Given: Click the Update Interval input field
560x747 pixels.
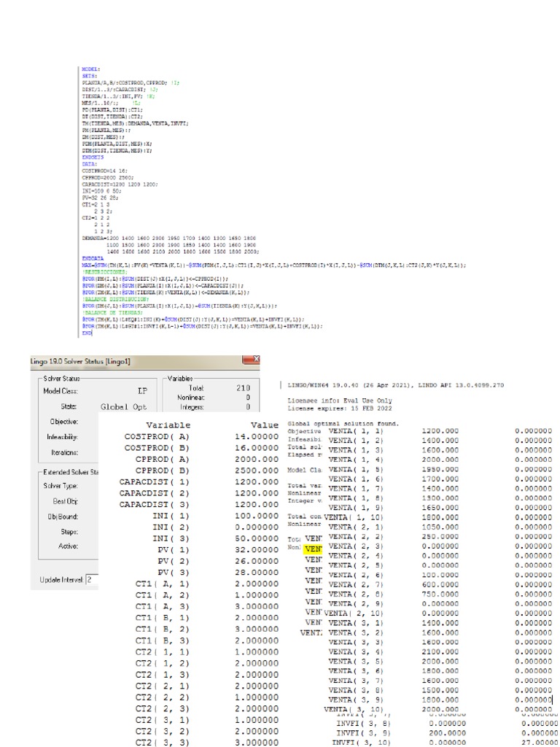Looking at the screenshot, I should [x=91, y=580].
